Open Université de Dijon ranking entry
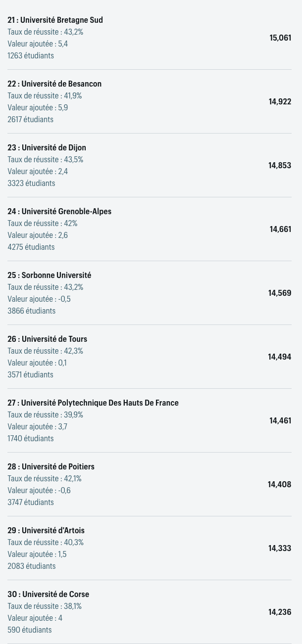Screen dimensions: 302x644 click(x=47, y=148)
